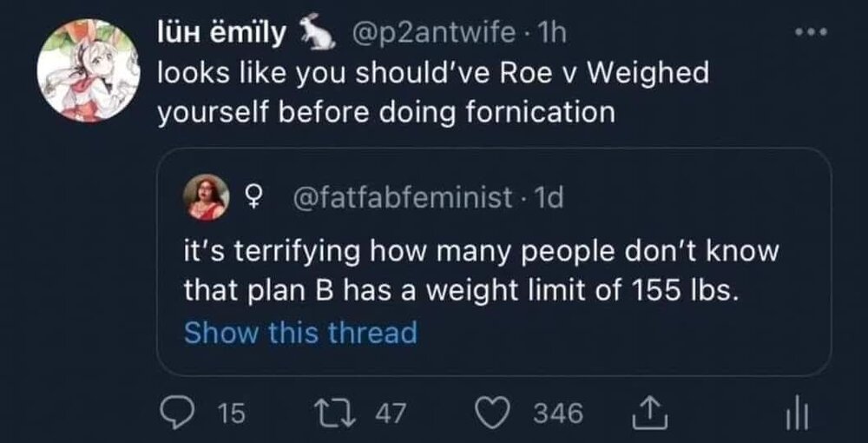
Task: Click the "Show this thread" link
Action: [x=300, y=332]
